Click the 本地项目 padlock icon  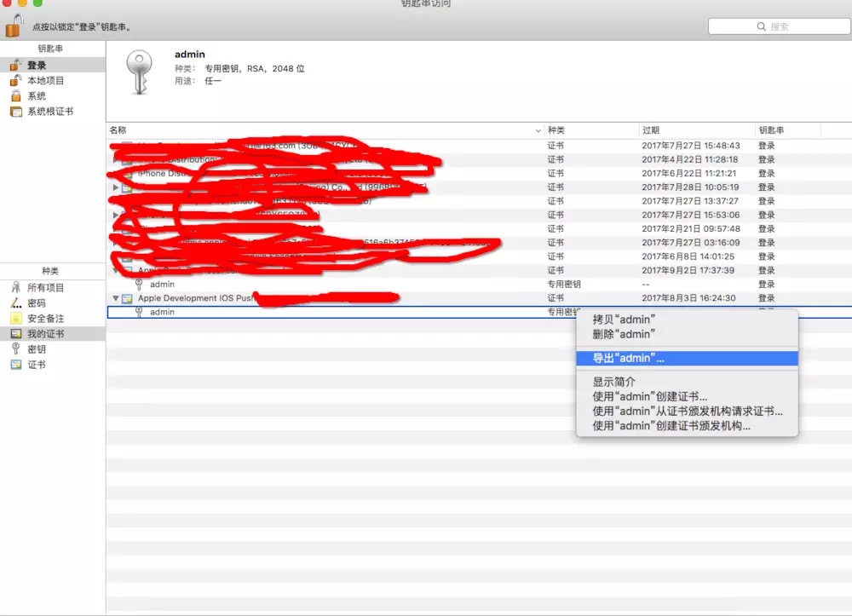click(x=15, y=80)
